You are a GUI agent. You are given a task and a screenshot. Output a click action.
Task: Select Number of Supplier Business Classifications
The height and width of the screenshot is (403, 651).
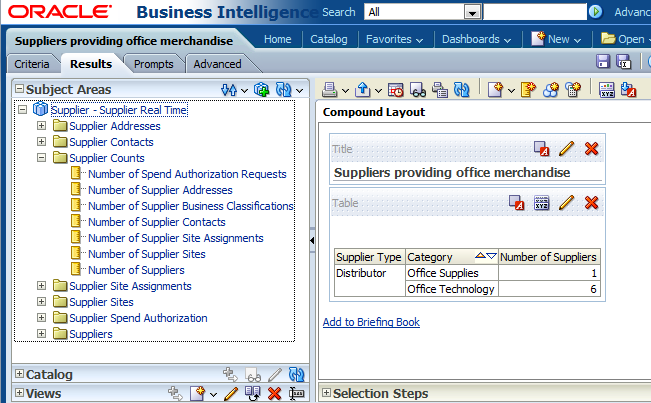tap(191, 206)
